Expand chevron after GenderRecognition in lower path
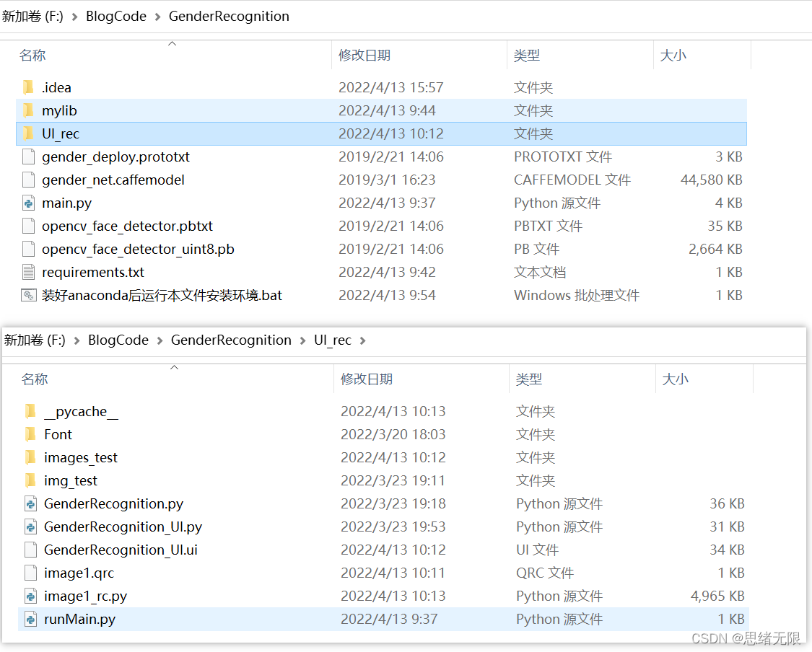This screenshot has width=812, height=652. 302,340
